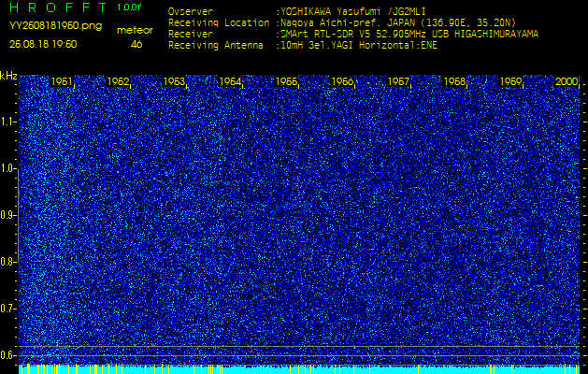The width and height of the screenshot is (588, 374).
Task: Click the 'Receiving Antenna' label
Action: pyautogui.click(x=216, y=46)
